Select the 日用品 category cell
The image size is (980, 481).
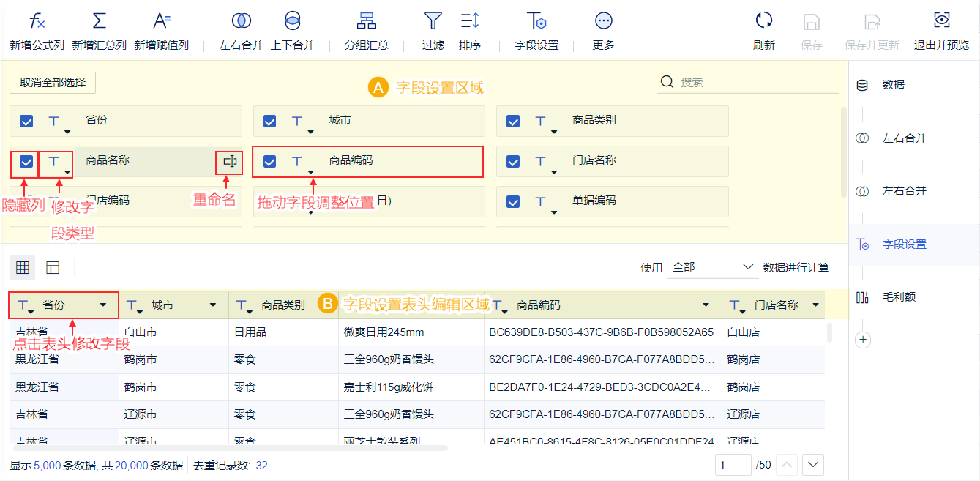284,332
